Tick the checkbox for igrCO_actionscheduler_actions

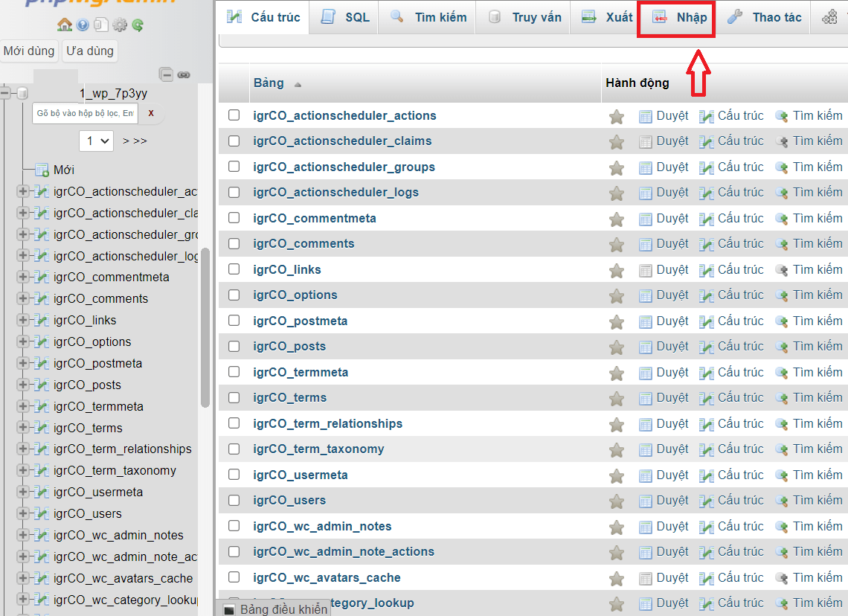click(x=234, y=115)
